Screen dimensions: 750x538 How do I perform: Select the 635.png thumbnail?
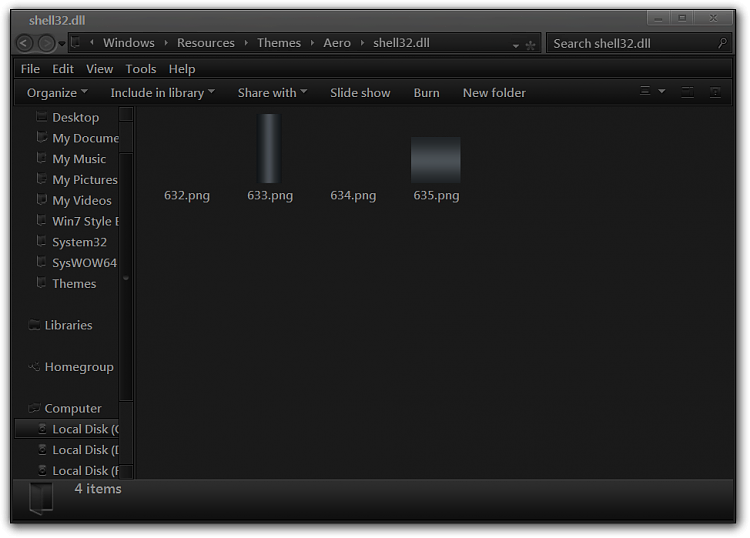(x=436, y=160)
